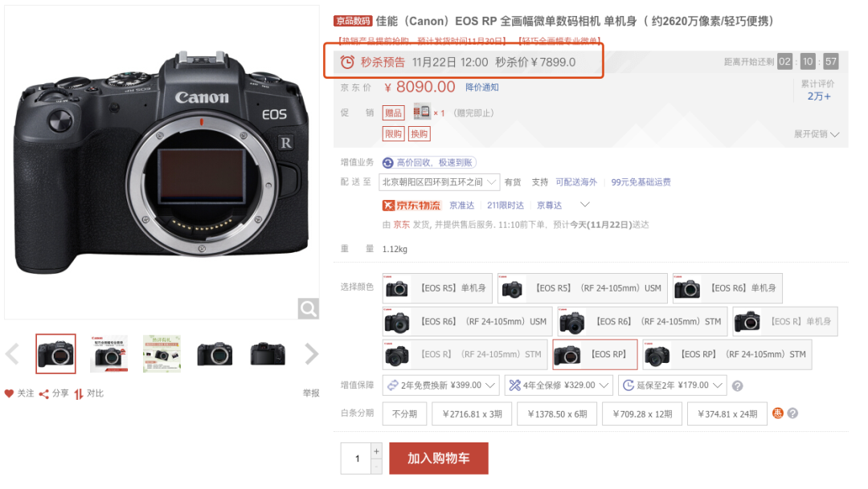Click the orange 惠 icon in 白条分期 row
The width and height of the screenshot is (868, 489).
pyautogui.click(x=778, y=414)
